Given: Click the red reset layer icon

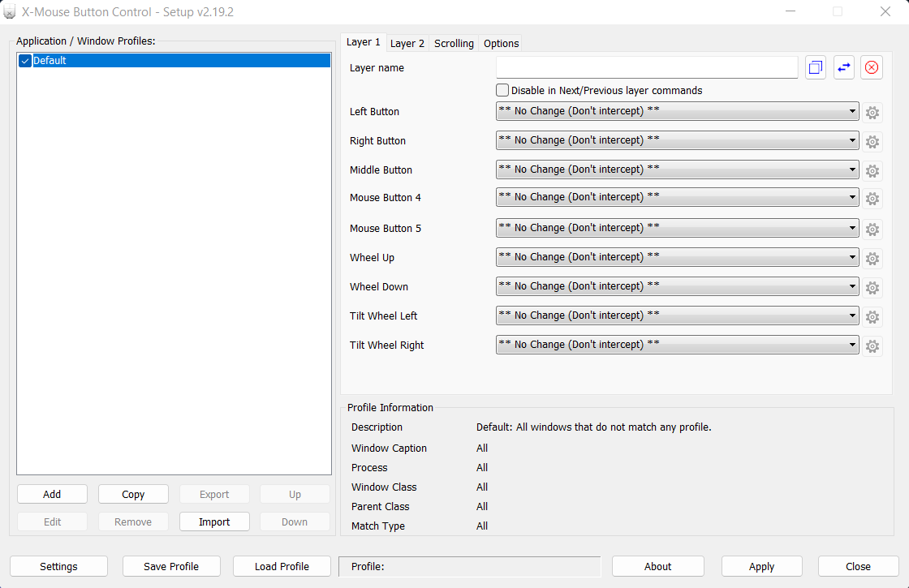Looking at the screenshot, I should click(x=872, y=68).
